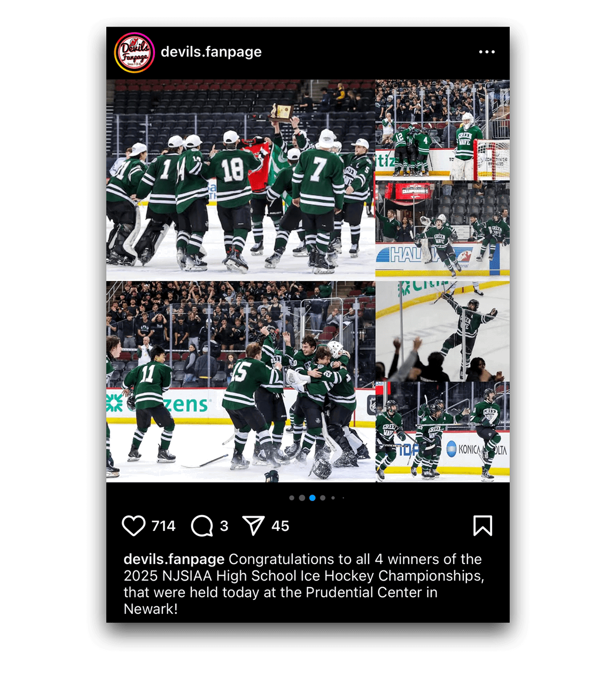This screenshot has width=616, height=688.
Task: Tap Konica Minolta boards celebration photo
Action: 442,433
